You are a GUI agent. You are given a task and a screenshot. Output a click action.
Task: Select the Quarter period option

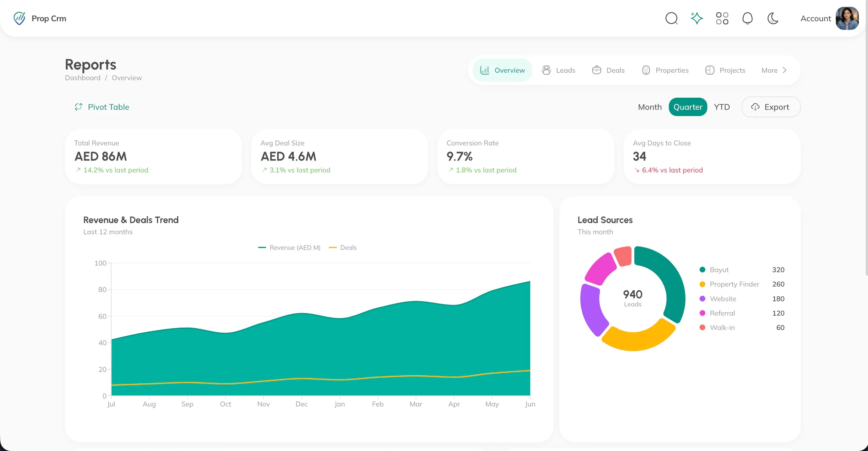(688, 107)
